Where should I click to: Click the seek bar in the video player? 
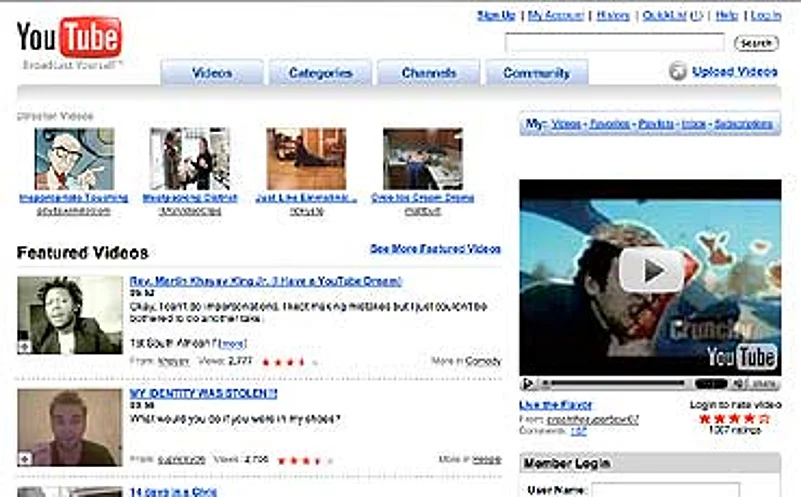[x=617, y=384]
